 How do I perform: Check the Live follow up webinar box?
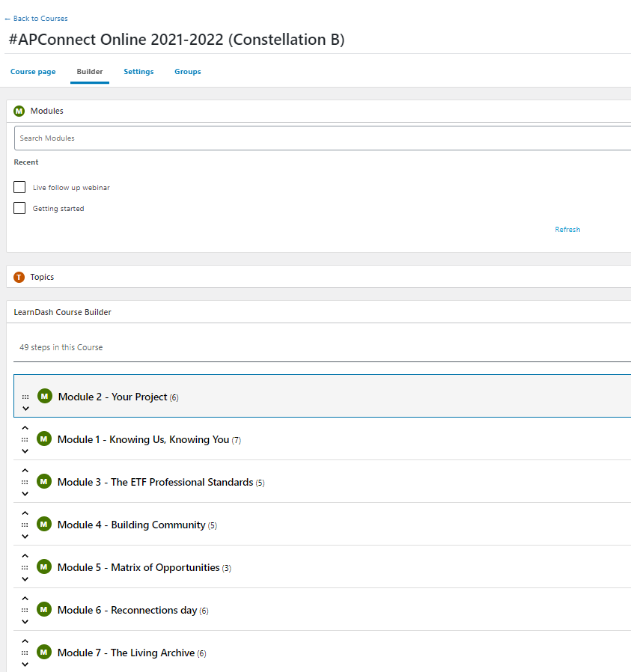(x=19, y=187)
